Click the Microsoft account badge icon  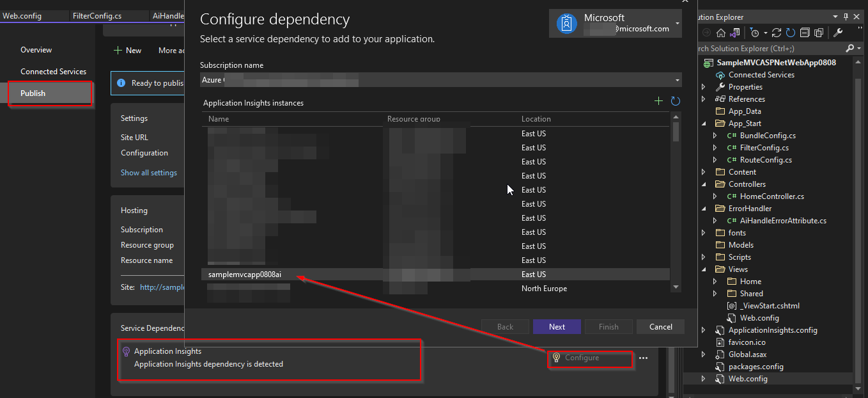[566, 23]
